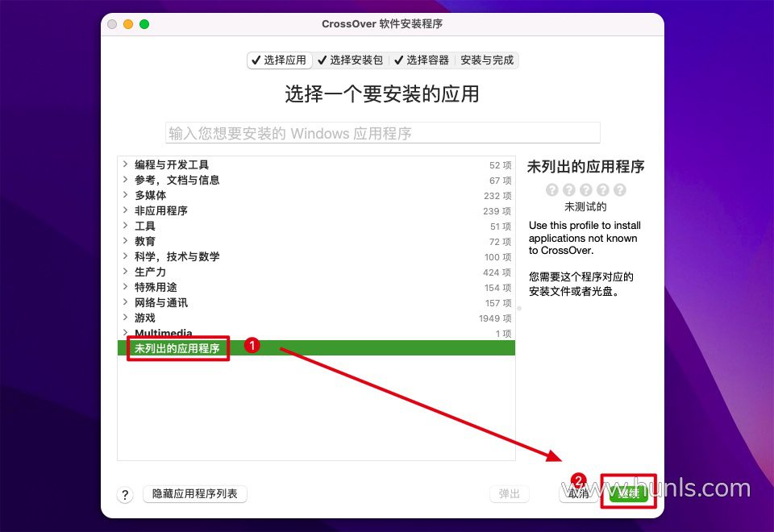The width and height of the screenshot is (774, 532).
Task: Expand the 生产力 category chevron
Action: coord(126,272)
